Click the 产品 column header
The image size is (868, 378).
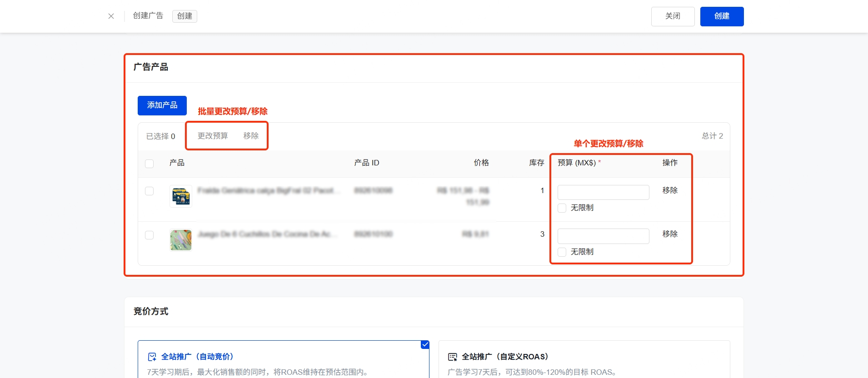[x=177, y=163]
